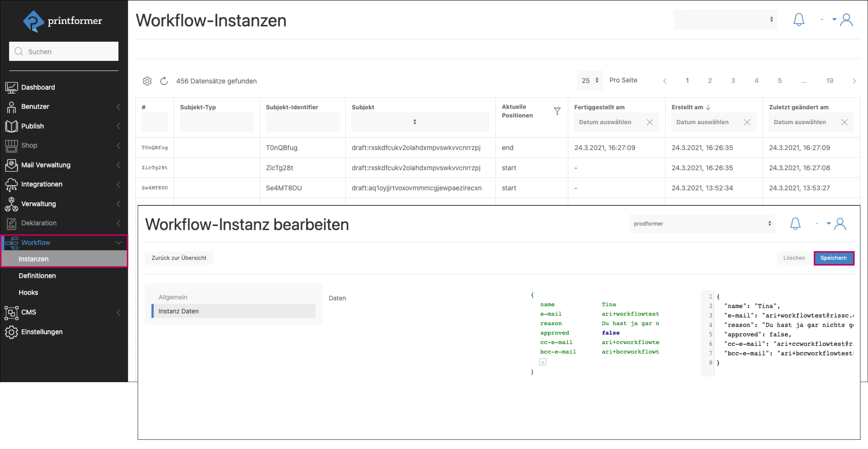Viewport: 868px width, 449px height.
Task: Click the Suchen search field
Action: pyautogui.click(x=64, y=51)
